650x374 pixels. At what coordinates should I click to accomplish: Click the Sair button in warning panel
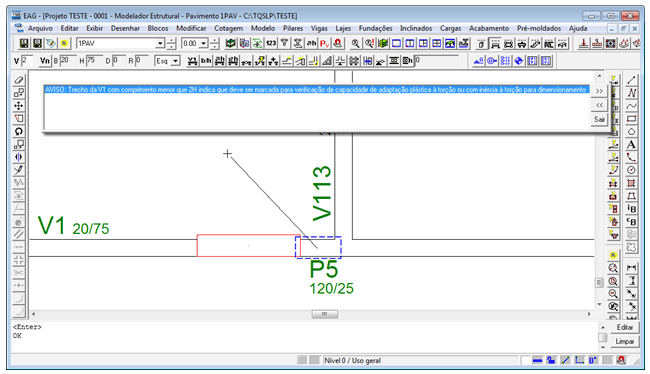pyautogui.click(x=599, y=119)
